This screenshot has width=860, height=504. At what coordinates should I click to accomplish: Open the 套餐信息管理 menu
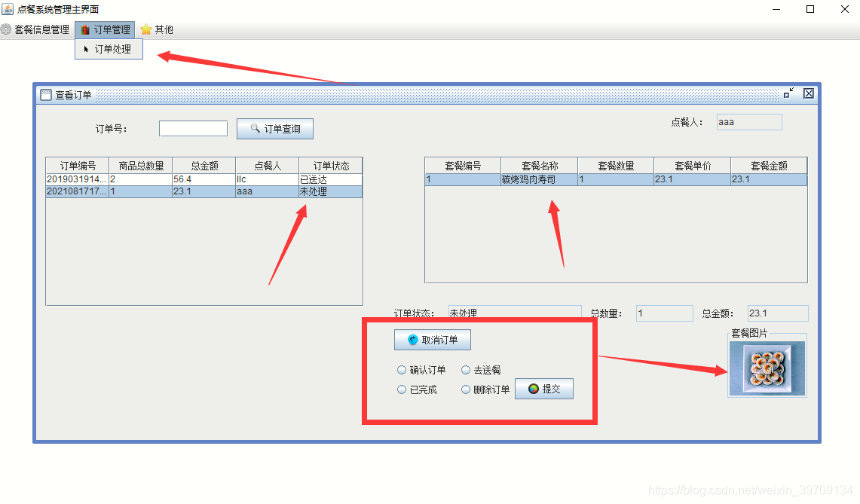point(35,29)
